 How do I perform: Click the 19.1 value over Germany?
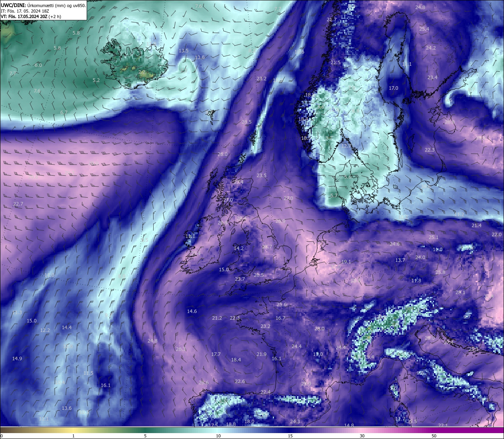[346, 262]
